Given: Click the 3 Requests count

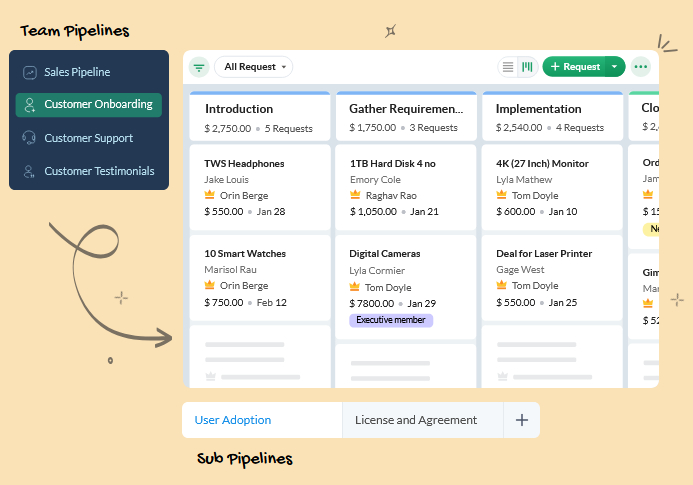Looking at the screenshot, I should click(x=434, y=128).
